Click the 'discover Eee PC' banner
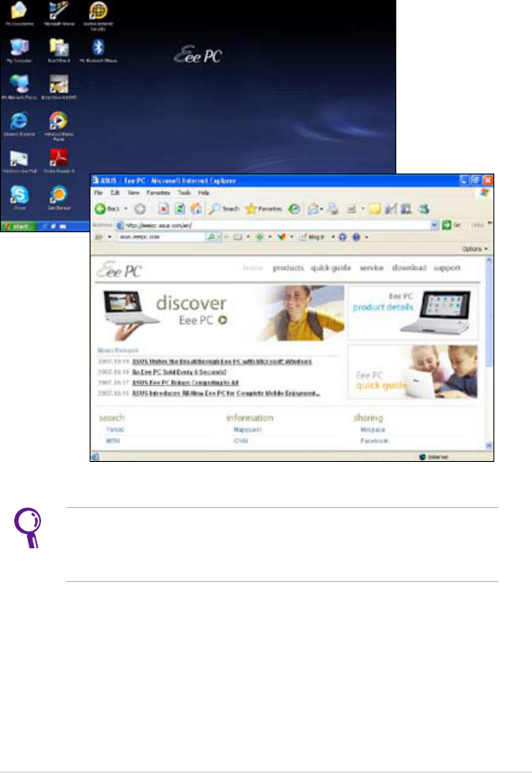This screenshot has width=532, height=773. click(x=221, y=314)
